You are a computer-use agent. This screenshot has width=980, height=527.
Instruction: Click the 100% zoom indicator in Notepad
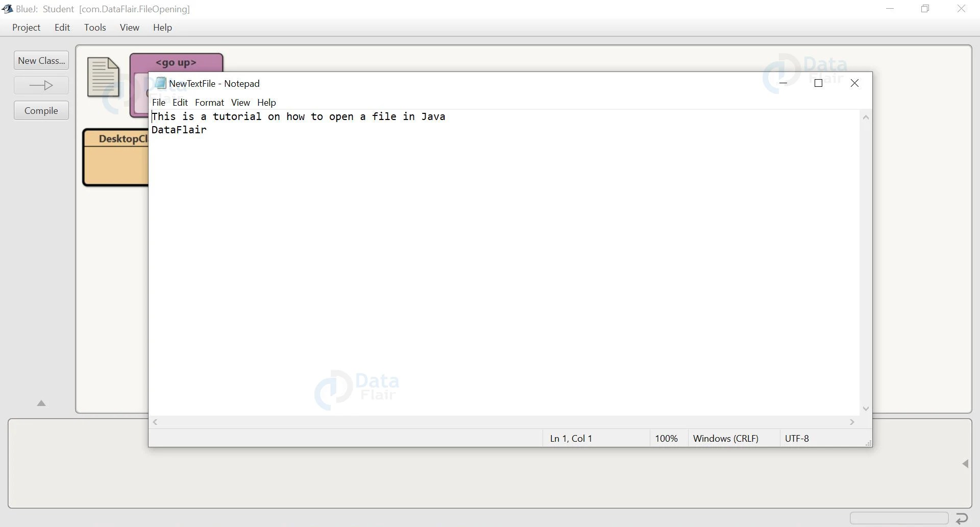(666, 438)
